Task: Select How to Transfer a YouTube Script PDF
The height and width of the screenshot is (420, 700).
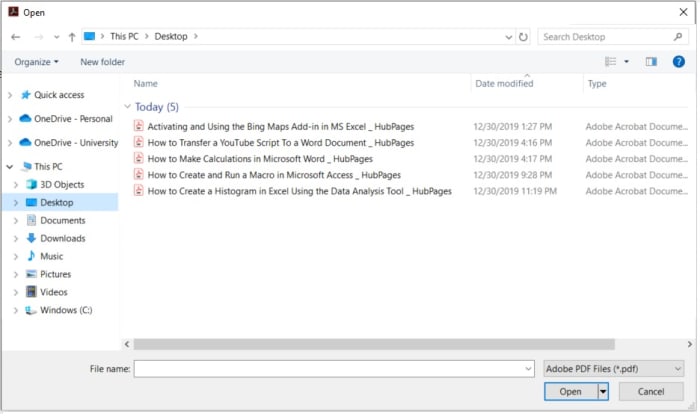Action: 281,143
